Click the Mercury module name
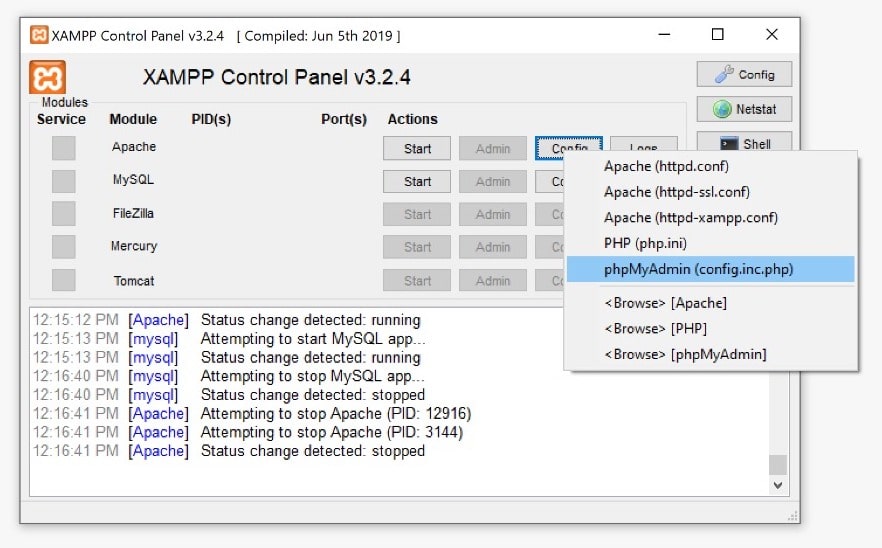The image size is (882, 548). point(134,246)
